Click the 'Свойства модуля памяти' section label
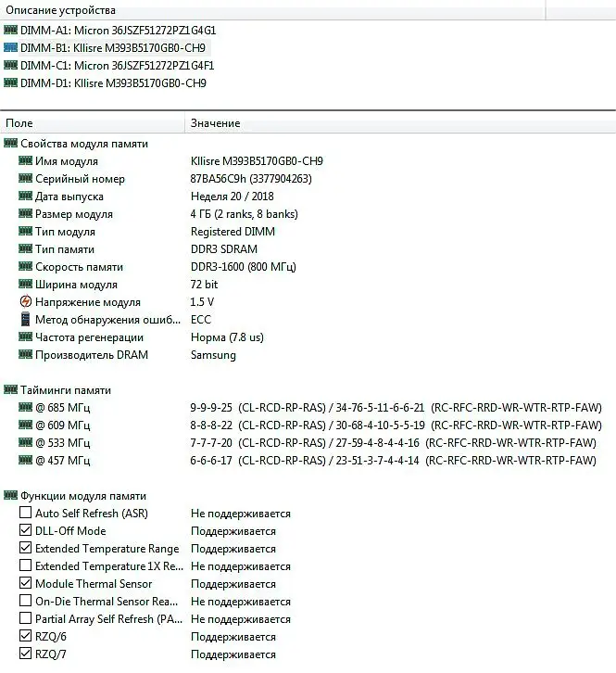The width and height of the screenshot is (616, 673). point(84,144)
